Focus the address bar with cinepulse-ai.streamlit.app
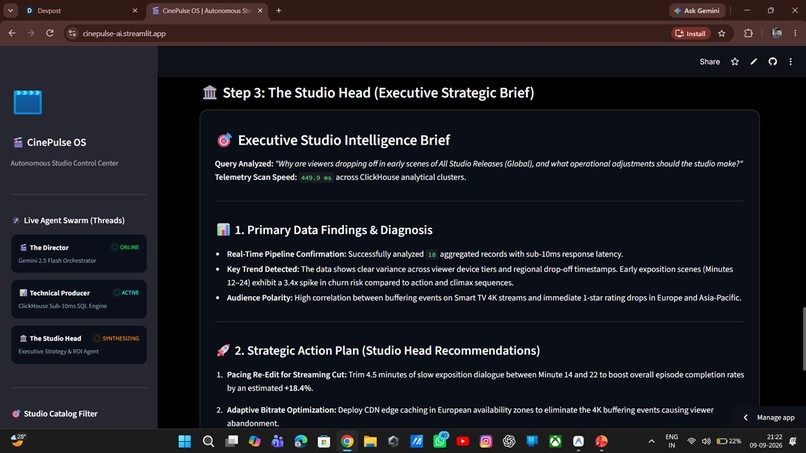806x453 pixels. coord(365,33)
